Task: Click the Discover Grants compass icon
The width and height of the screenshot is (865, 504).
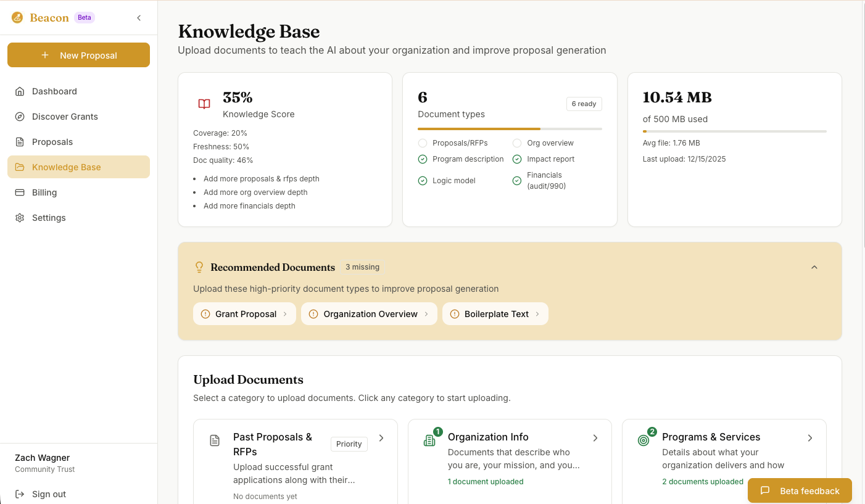Action: click(x=20, y=117)
